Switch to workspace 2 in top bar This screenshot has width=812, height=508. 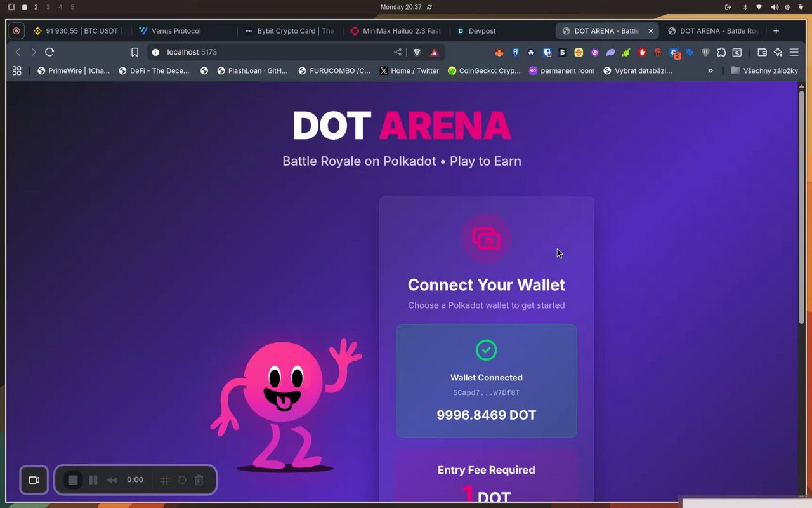[x=36, y=7]
